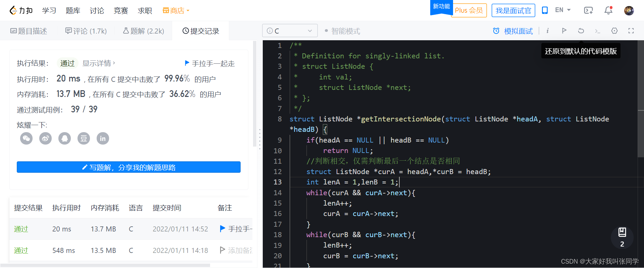
Task: Click the LeetCode 力扣 logo
Action: (21, 11)
